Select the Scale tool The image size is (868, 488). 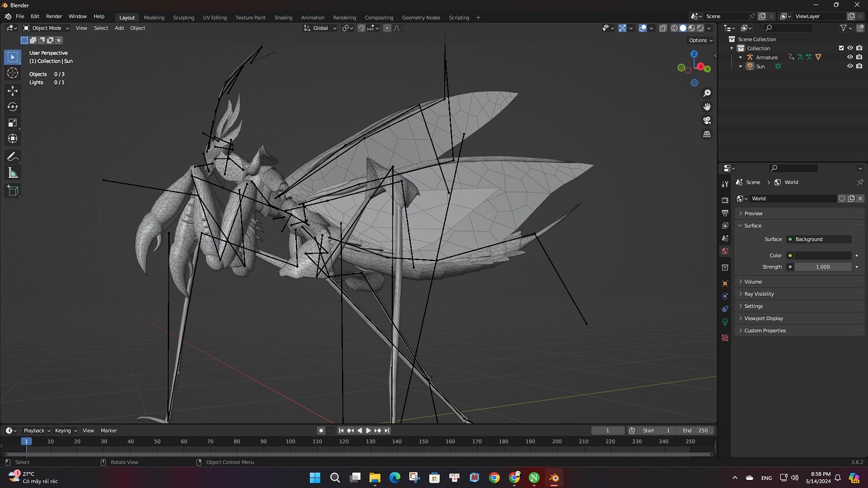(13, 123)
